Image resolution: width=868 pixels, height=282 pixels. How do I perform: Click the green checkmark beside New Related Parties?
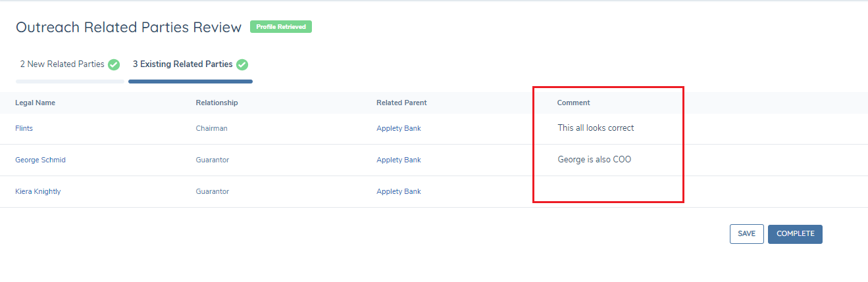click(114, 64)
